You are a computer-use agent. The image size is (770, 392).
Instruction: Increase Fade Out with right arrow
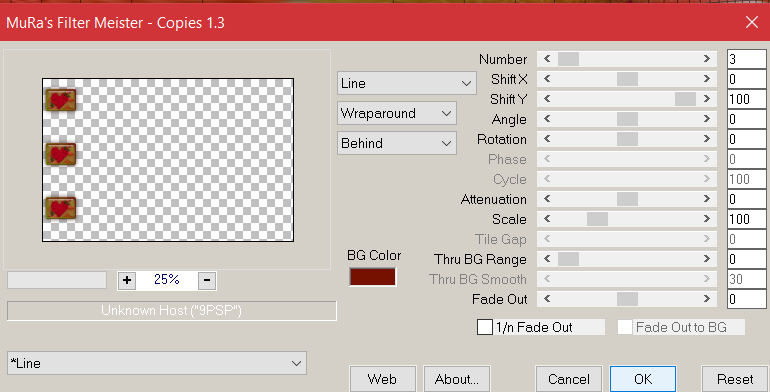pos(707,299)
